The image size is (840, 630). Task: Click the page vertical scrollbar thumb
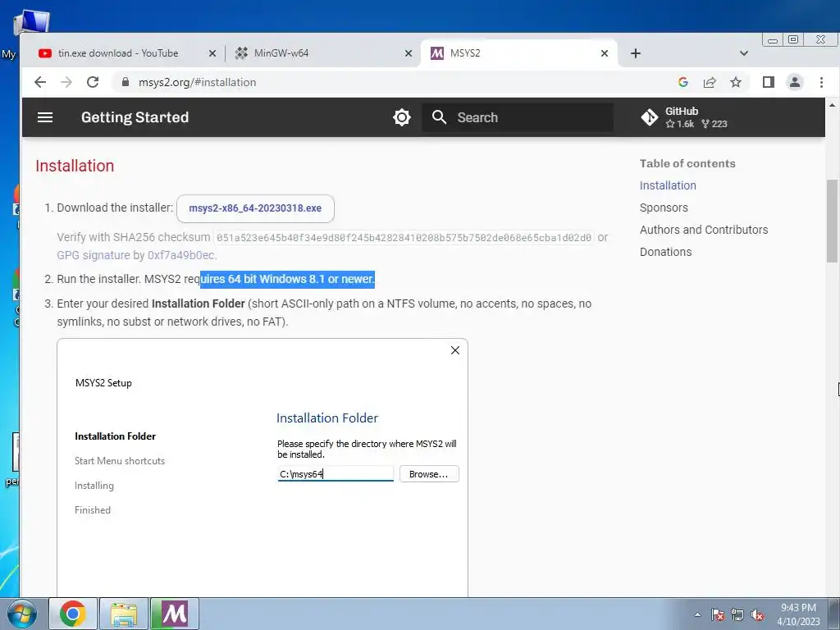point(832,221)
